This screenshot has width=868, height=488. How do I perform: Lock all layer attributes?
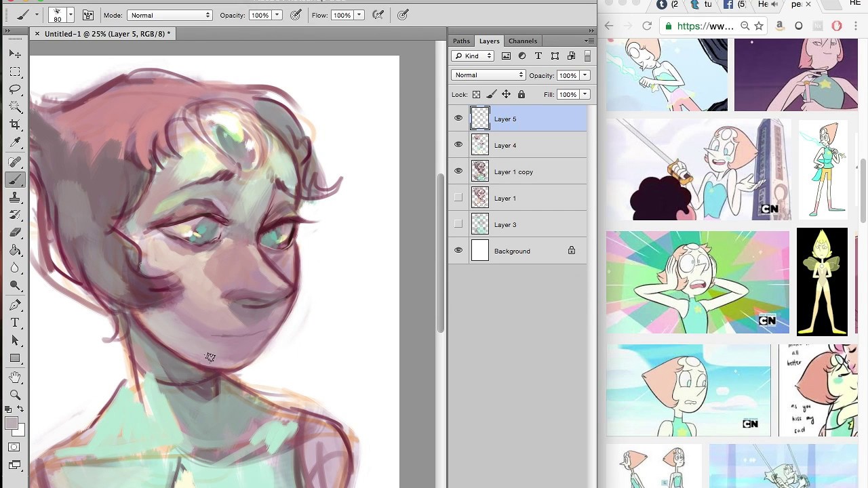[521, 95]
